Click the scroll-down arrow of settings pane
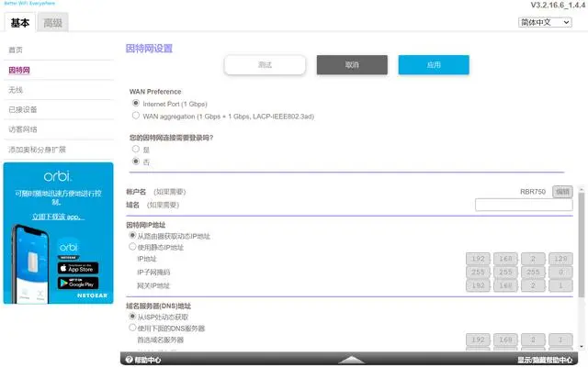This screenshot has height=368, width=588. click(x=582, y=346)
